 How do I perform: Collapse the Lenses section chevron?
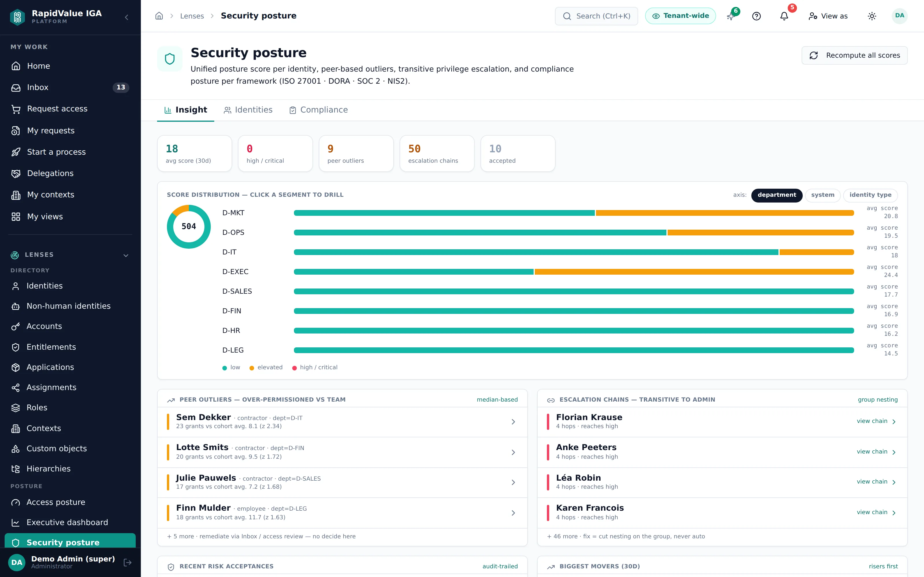tap(126, 255)
